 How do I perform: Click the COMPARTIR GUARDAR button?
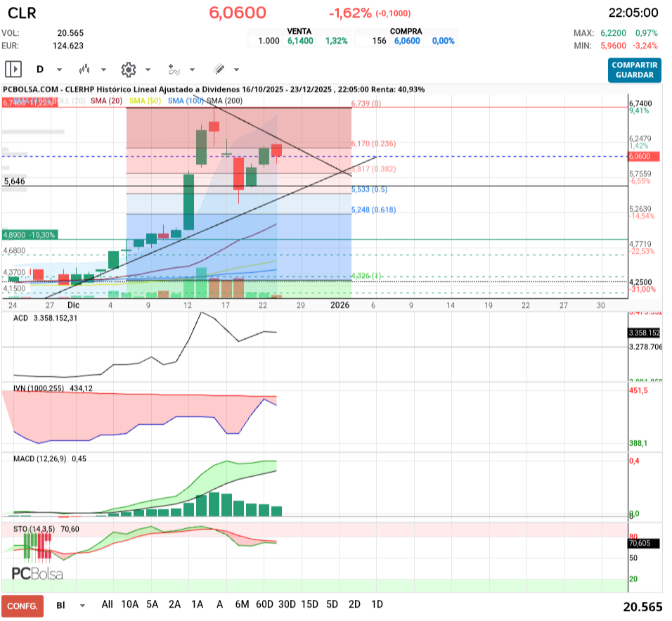(634, 70)
